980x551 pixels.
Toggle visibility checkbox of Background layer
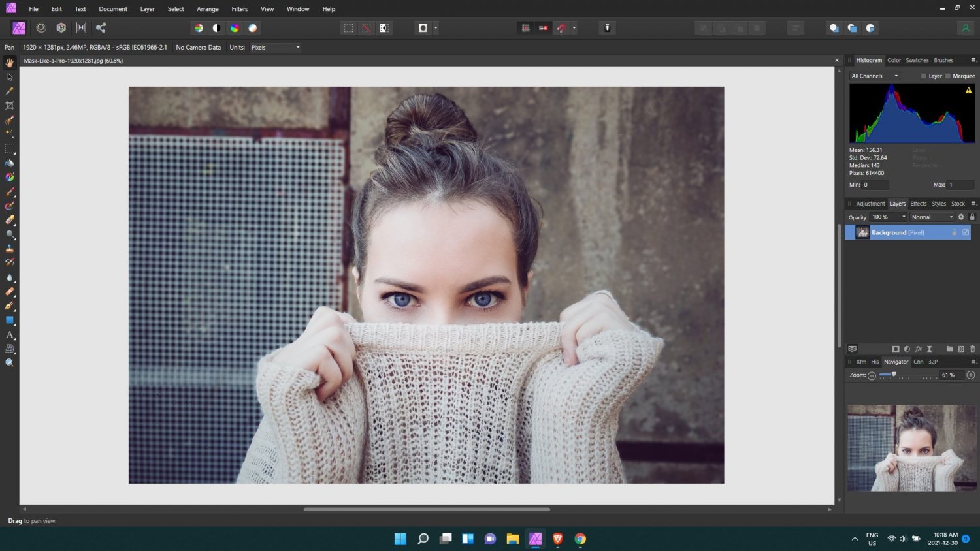click(966, 232)
